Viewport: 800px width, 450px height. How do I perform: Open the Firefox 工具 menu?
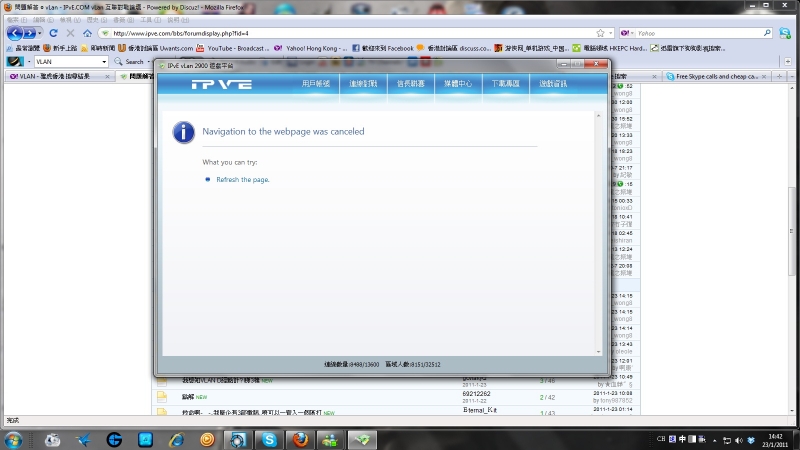[150, 20]
